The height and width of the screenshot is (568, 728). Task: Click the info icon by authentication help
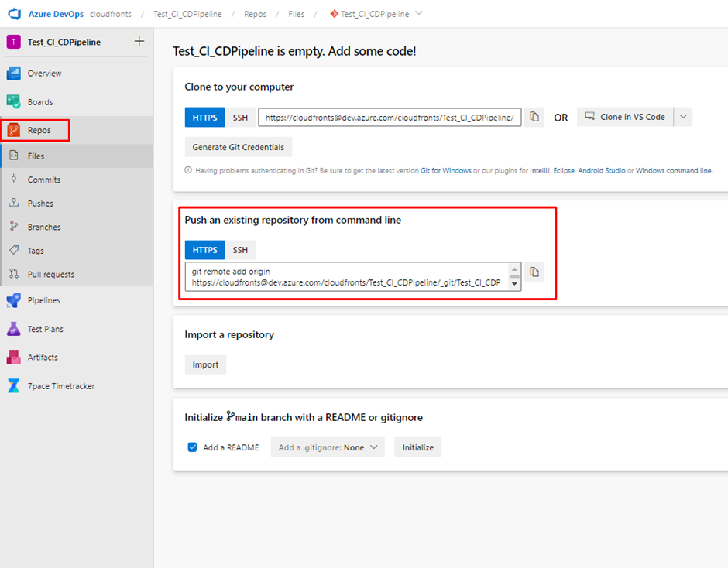(x=188, y=170)
